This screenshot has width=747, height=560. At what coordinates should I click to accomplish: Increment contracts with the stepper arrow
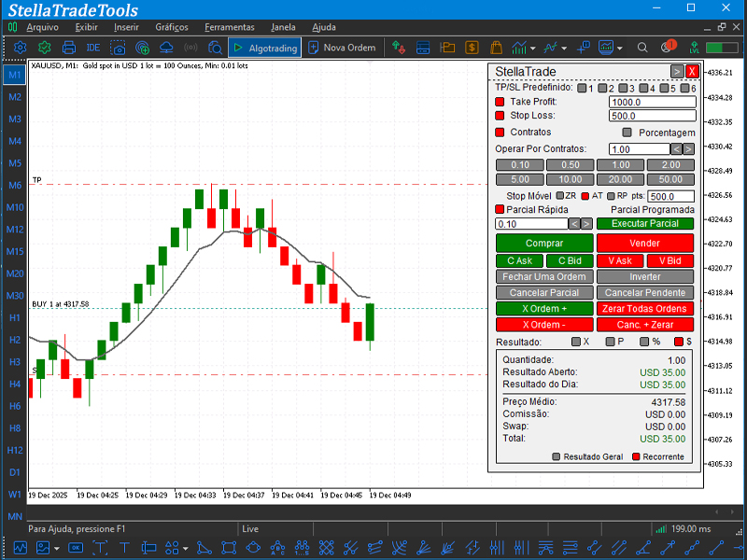click(687, 147)
